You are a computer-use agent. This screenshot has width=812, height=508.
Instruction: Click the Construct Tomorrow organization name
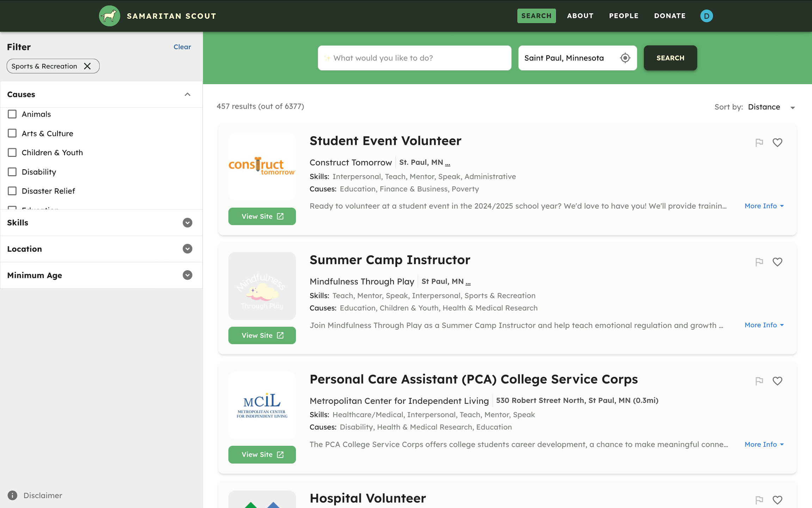(x=351, y=162)
